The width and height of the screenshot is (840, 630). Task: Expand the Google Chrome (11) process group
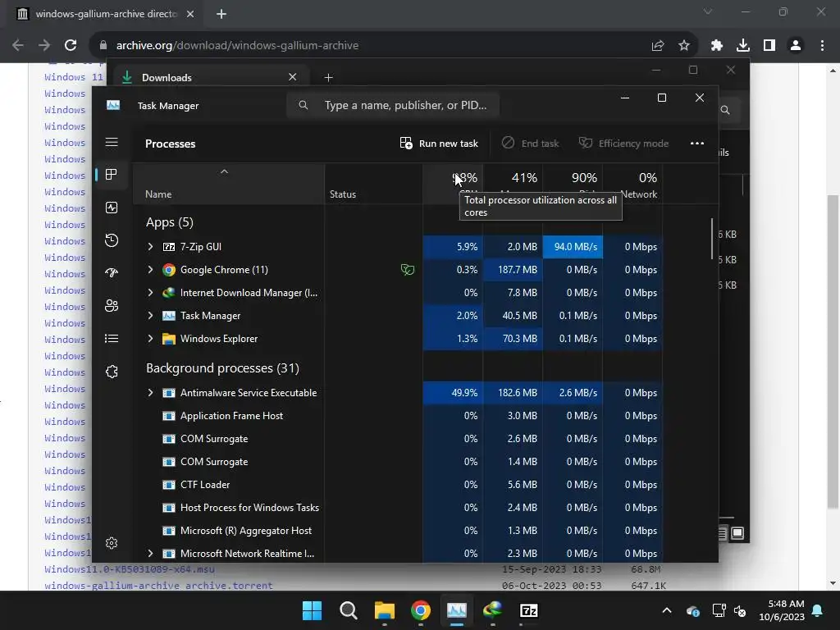(151, 269)
